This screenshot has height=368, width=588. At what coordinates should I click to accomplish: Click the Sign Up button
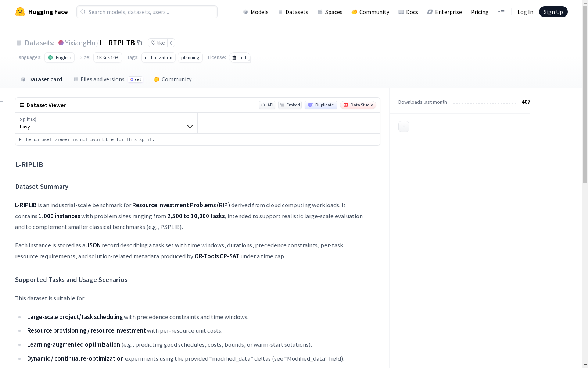pyautogui.click(x=553, y=12)
